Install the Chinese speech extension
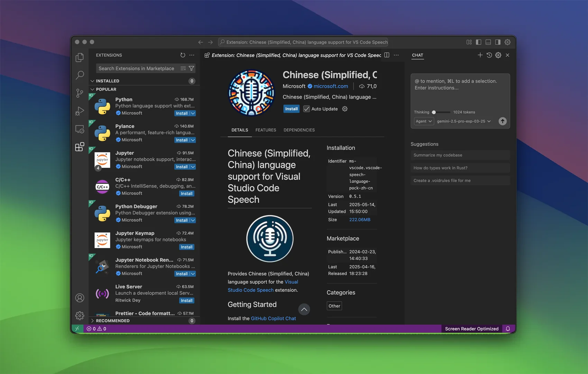Screen dimensions: 588x374 click(x=291, y=109)
